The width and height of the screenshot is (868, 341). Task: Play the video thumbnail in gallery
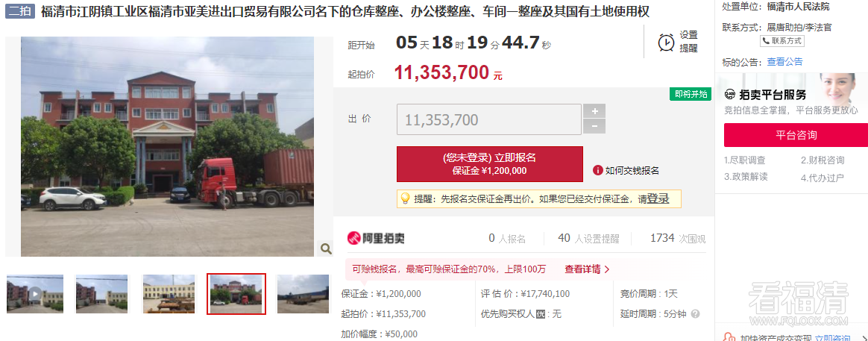tap(35, 294)
